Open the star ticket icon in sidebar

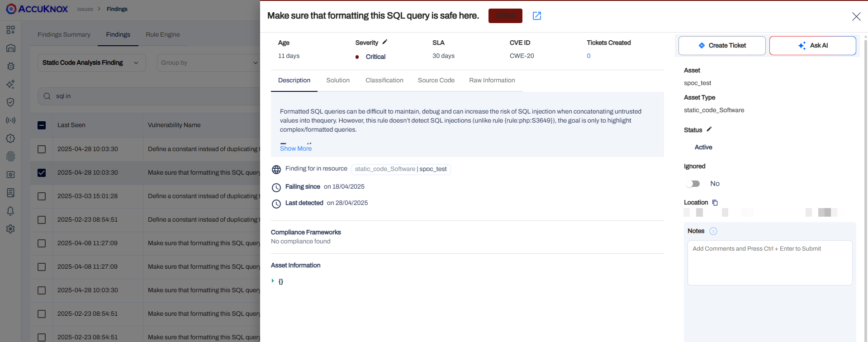coord(10,175)
